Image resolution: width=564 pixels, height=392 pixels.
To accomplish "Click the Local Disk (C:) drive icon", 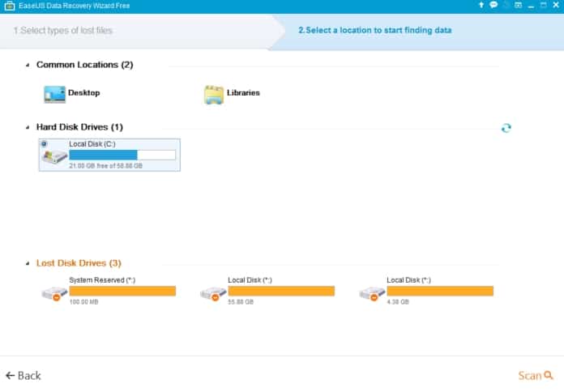I will (54, 157).
